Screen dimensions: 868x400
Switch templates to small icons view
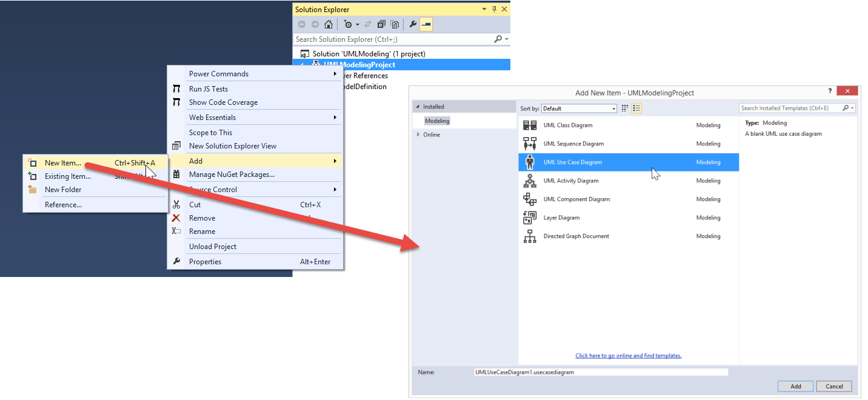625,108
